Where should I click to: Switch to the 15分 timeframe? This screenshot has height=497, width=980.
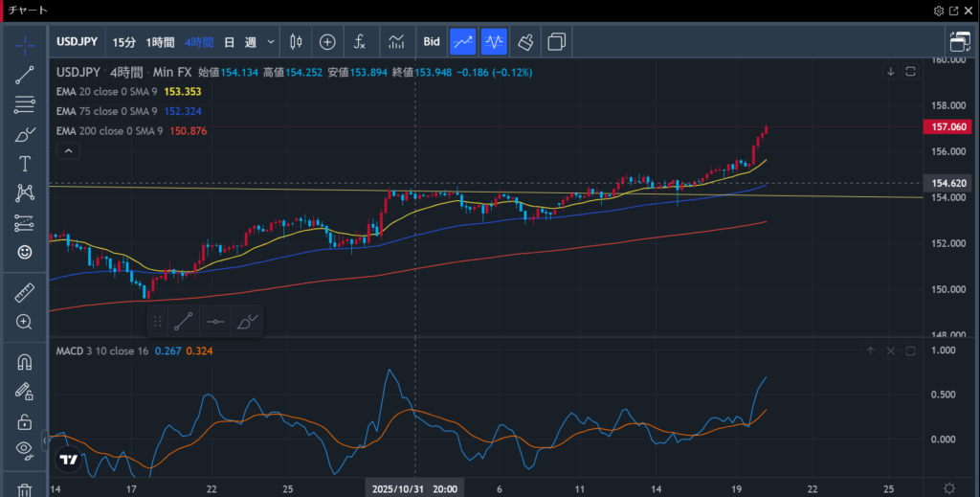click(123, 42)
